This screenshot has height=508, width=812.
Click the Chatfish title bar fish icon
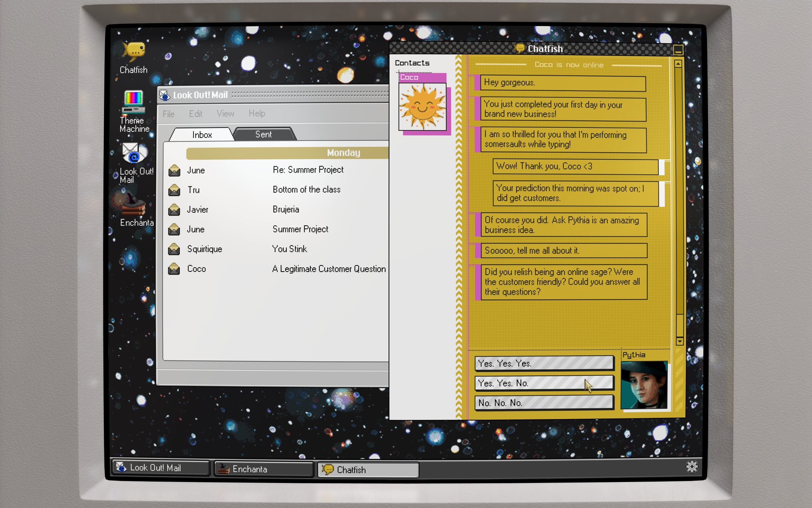pos(520,49)
